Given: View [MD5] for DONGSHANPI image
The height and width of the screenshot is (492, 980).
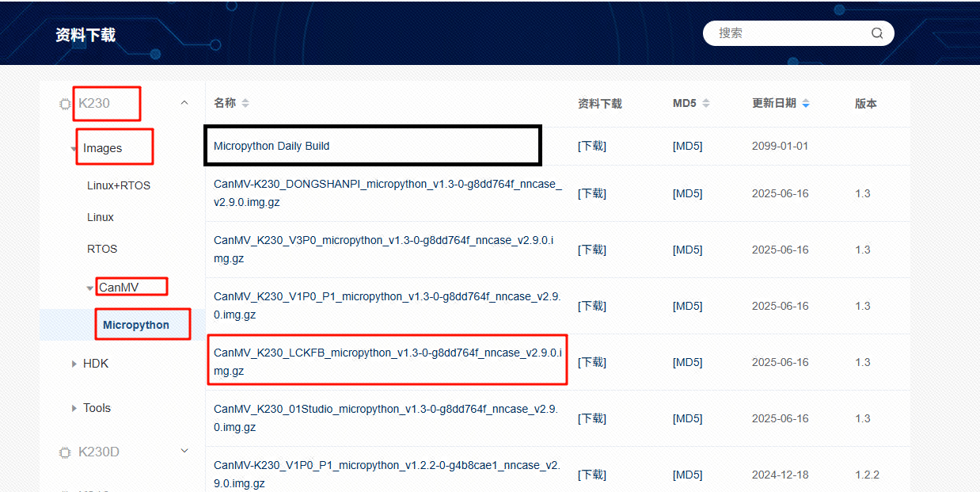Looking at the screenshot, I should (687, 193).
